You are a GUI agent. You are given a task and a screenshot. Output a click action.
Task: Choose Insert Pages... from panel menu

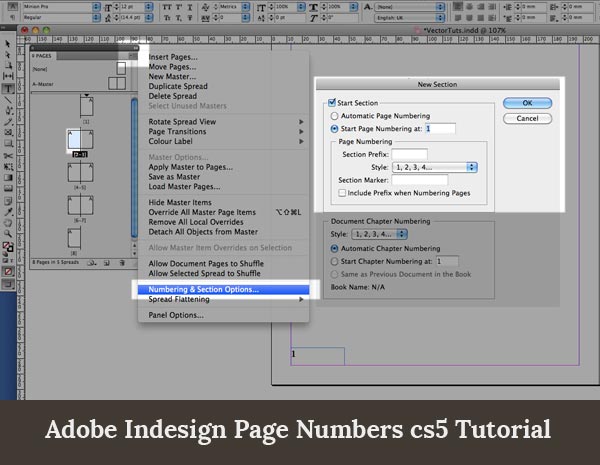coord(223,57)
